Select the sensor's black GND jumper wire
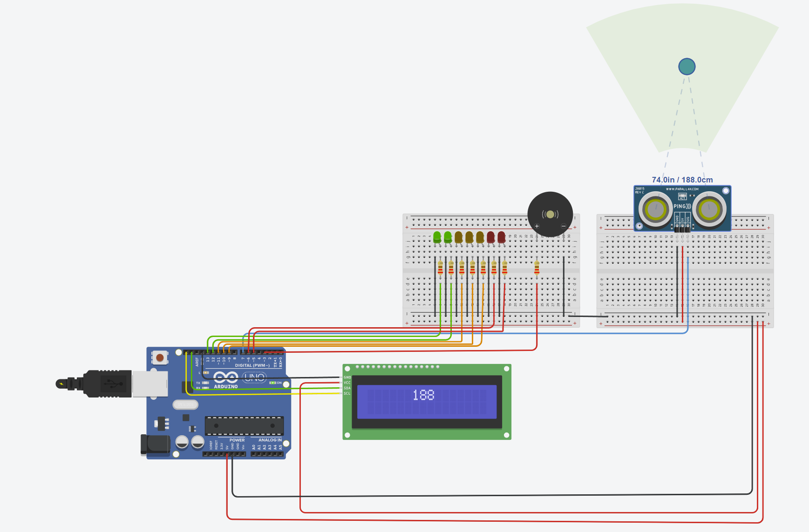This screenshot has height=532, width=809. point(677,282)
